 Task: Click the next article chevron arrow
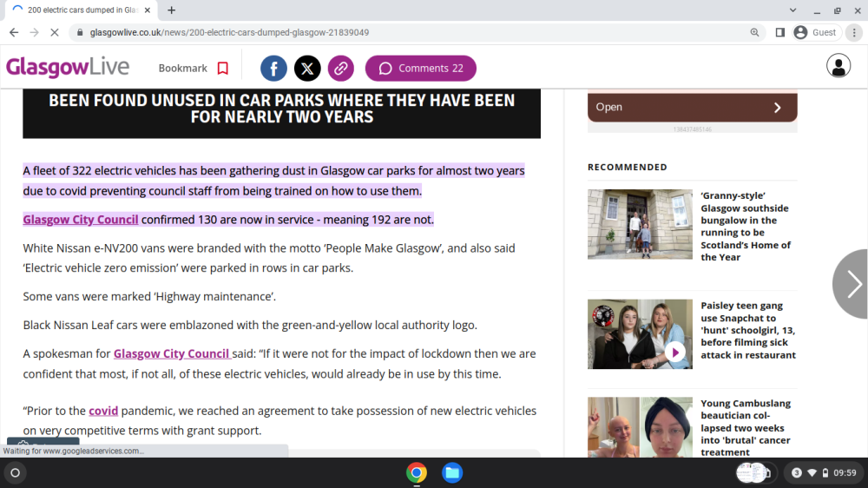pyautogui.click(x=852, y=284)
